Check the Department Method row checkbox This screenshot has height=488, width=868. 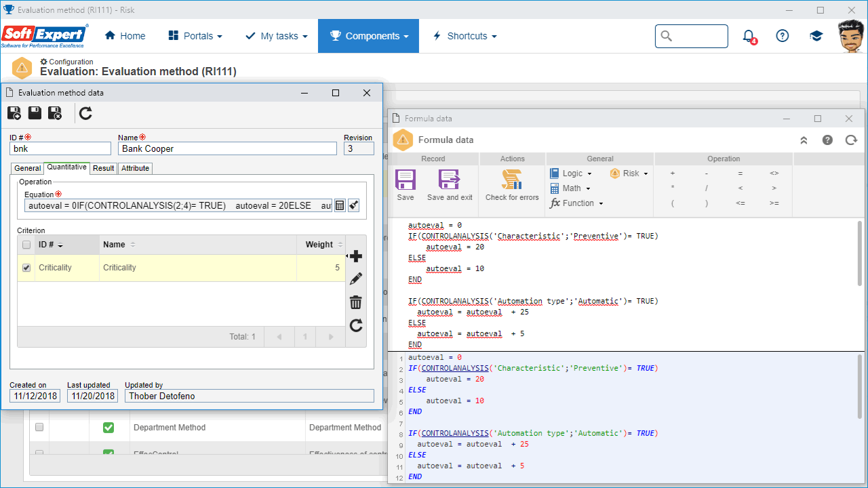click(39, 428)
